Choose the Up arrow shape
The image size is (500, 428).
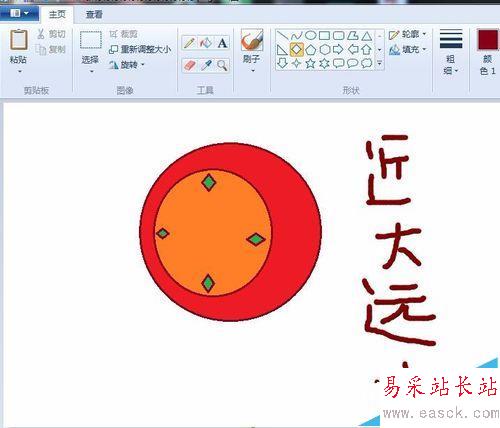point(367,50)
